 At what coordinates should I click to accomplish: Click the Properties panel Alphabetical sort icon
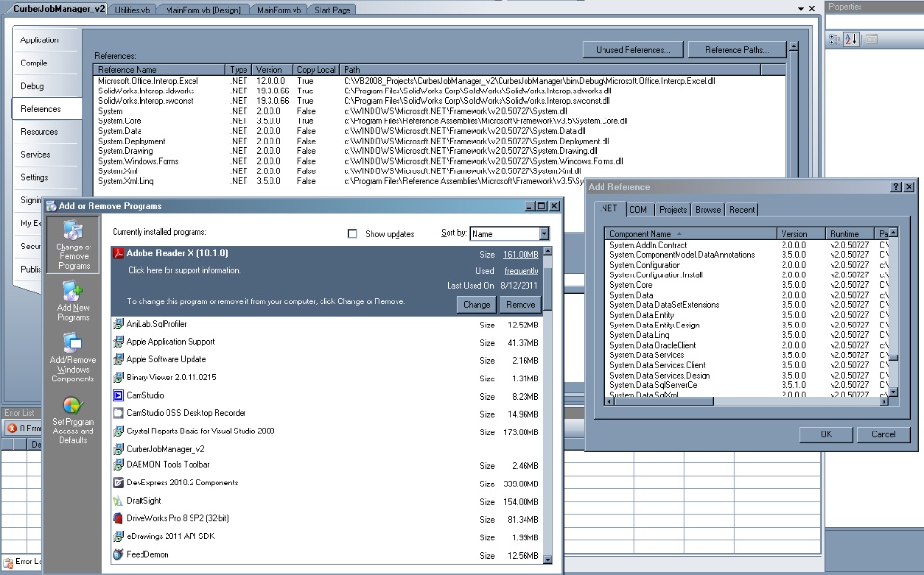pyautogui.click(x=851, y=39)
